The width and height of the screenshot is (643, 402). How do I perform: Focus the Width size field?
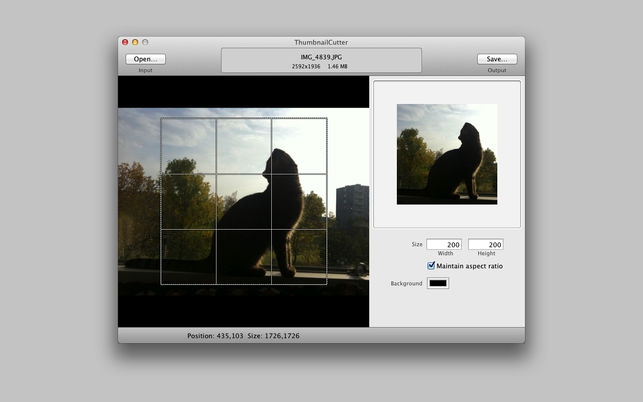(x=444, y=244)
